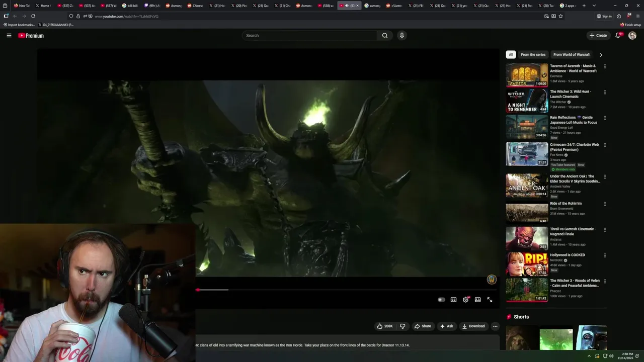
Task: Toggle the autoplay switch
Action: 441,300
